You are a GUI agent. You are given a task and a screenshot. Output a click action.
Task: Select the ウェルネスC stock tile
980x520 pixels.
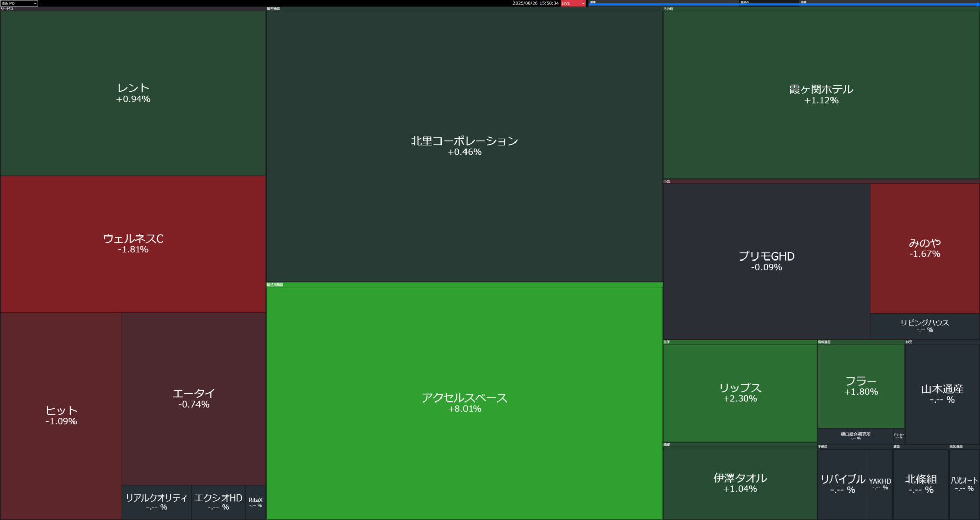(x=133, y=244)
